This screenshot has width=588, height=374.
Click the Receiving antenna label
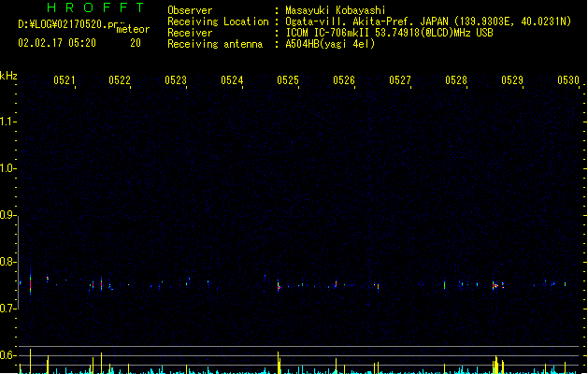coord(215,44)
